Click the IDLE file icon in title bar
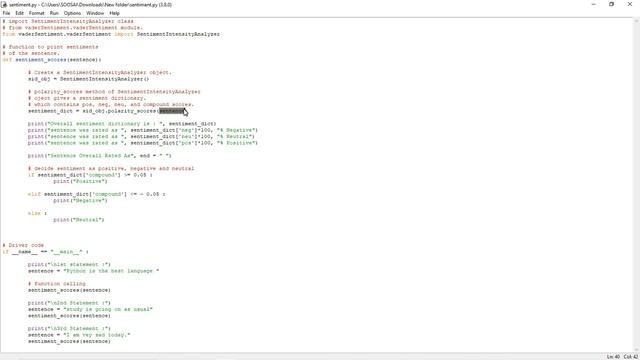The width and height of the screenshot is (640, 360). tap(4, 4)
